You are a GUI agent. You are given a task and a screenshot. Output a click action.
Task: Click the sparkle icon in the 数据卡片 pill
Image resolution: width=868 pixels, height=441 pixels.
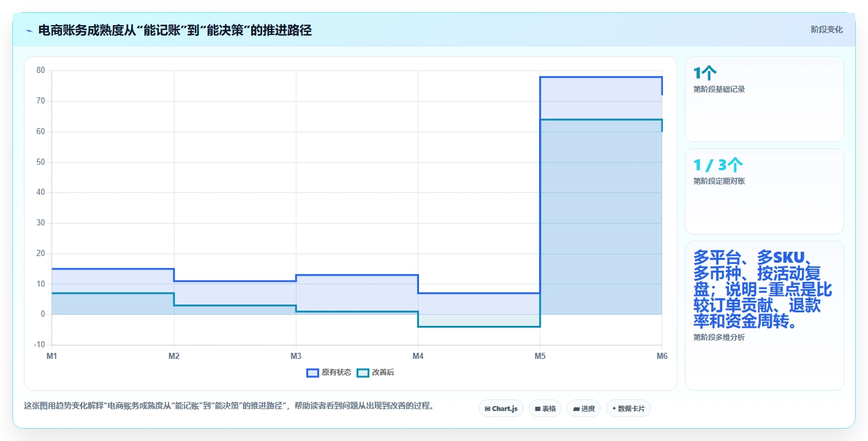pyautogui.click(x=614, y=409)
